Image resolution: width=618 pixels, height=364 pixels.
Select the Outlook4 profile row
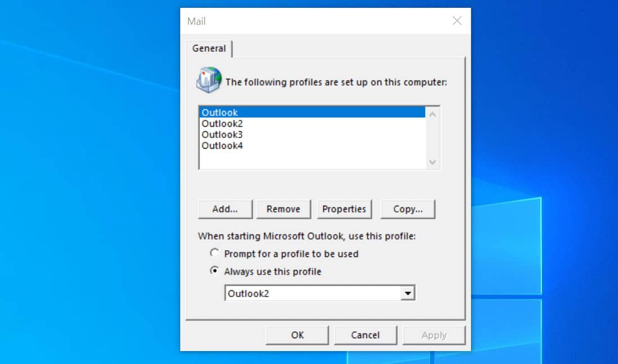pyautogui.click(x=313, y=145)
